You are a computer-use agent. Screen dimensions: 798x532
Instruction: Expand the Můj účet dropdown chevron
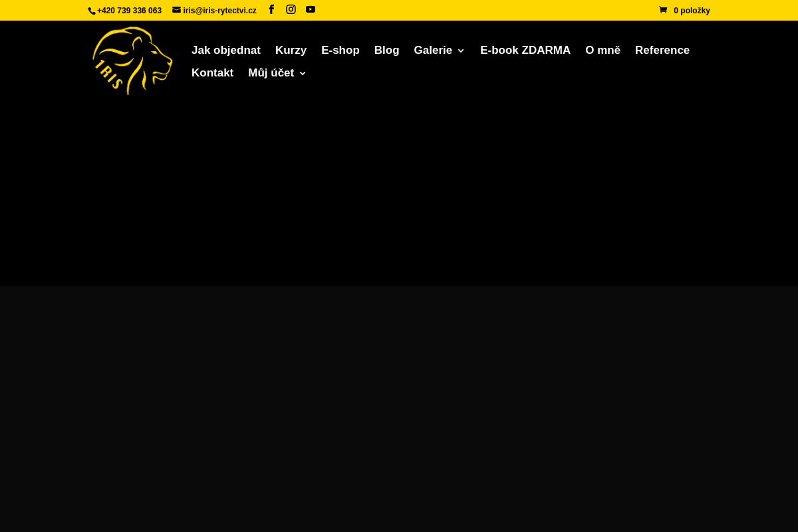coord(303,74)
